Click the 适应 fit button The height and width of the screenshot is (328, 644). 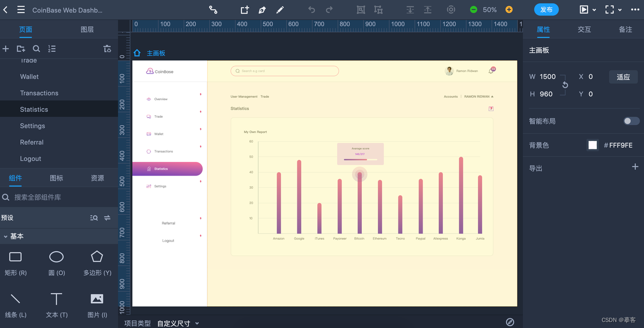pos(623,77)
